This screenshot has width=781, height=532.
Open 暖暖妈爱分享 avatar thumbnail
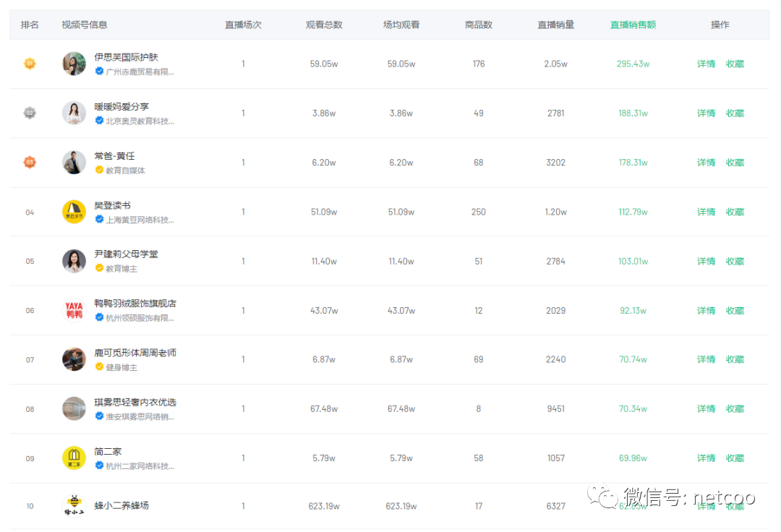point(74,113)
